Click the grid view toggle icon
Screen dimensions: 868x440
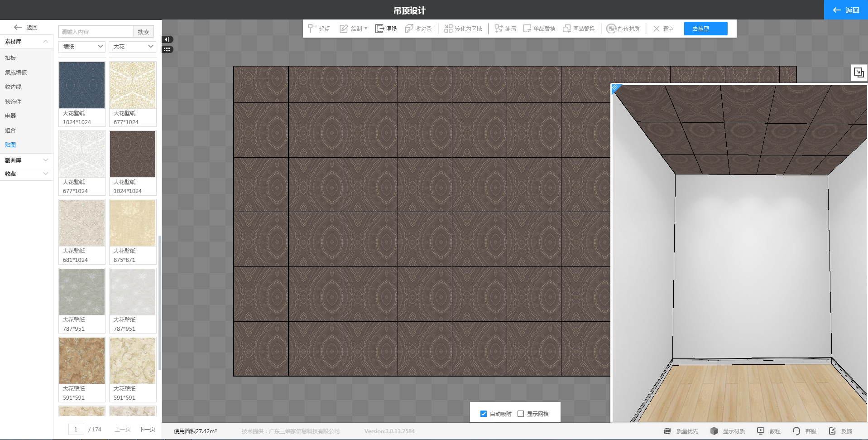167,49
